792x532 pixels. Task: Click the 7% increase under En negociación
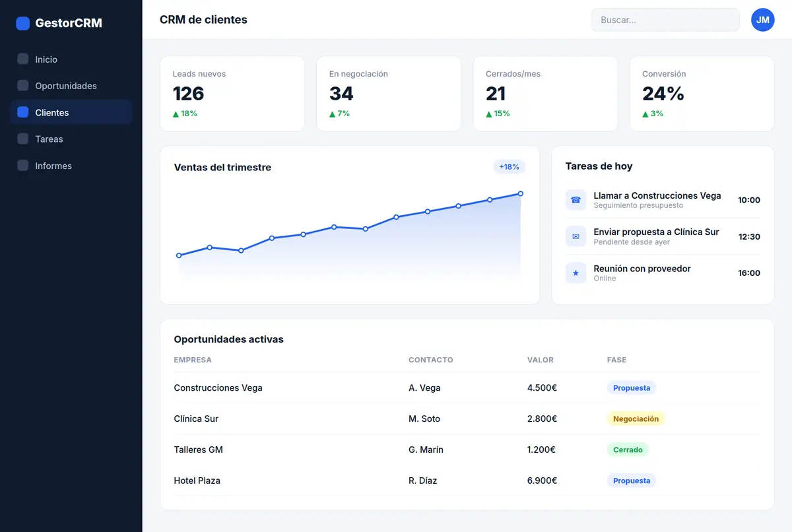point(339,114)
